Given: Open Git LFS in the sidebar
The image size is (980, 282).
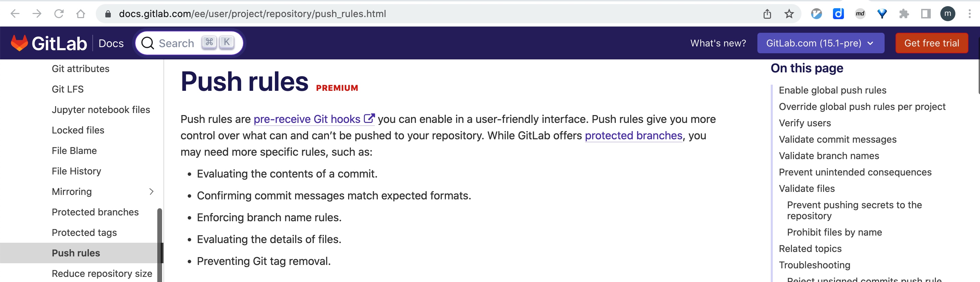Looking at the screenshot, I should click(x=68, y=89).
